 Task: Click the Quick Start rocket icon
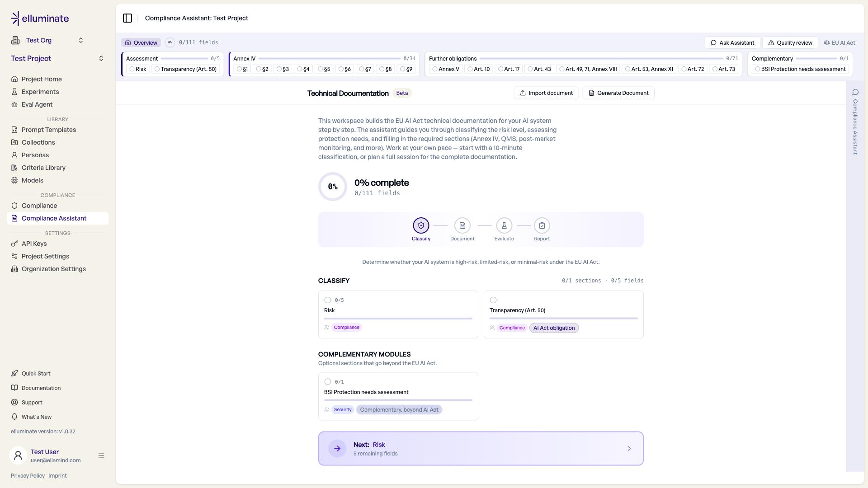click(x=14, y=373)
